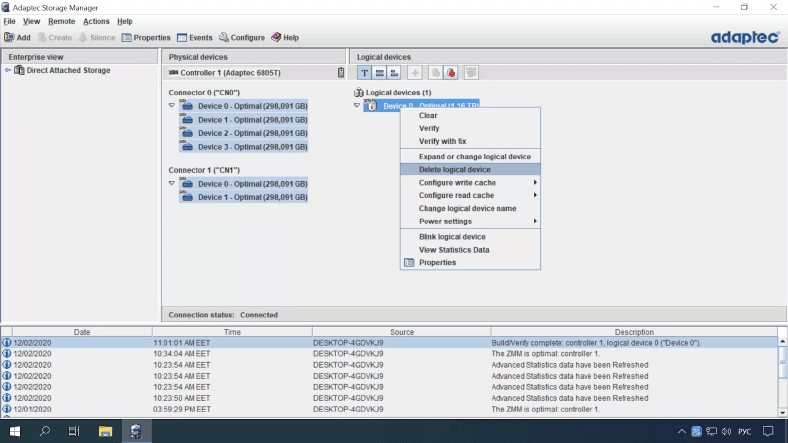Click the Direct Attached Storage icon
Viewport: 788px width, 443px height.
tap(20, 71)
